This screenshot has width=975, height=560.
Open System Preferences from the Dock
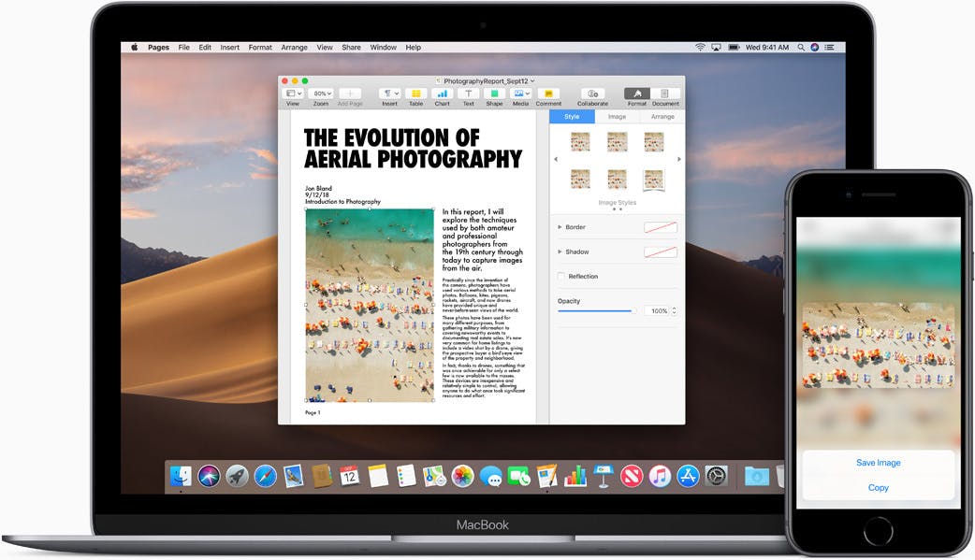click(717, 477)
